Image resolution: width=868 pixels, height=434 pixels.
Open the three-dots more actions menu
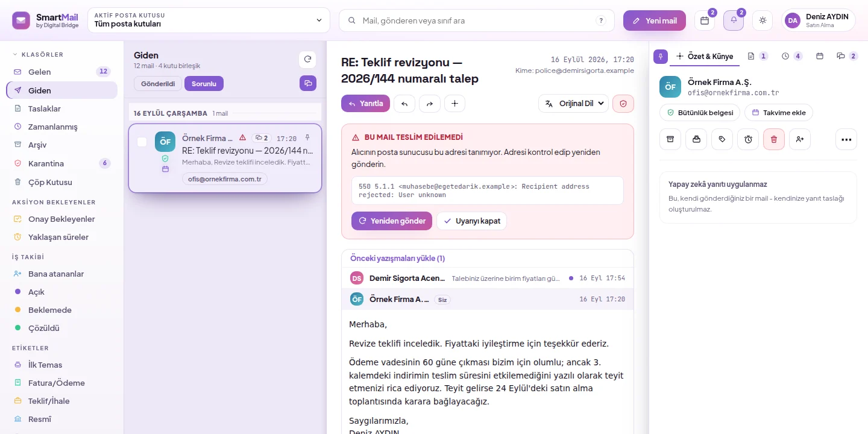846,139
